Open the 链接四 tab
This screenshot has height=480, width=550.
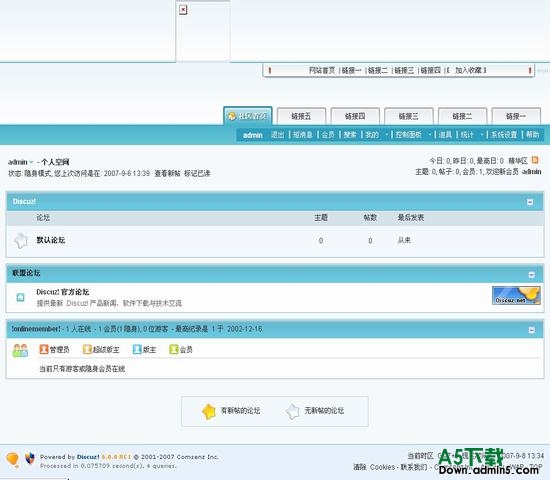[x=355, y=116]
